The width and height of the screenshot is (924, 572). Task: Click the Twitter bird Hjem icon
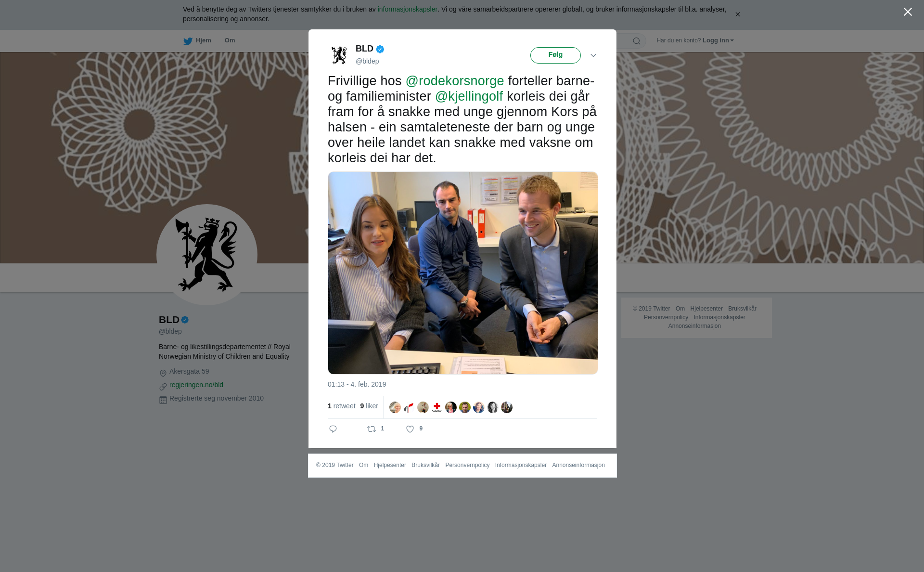coord(188,41)
